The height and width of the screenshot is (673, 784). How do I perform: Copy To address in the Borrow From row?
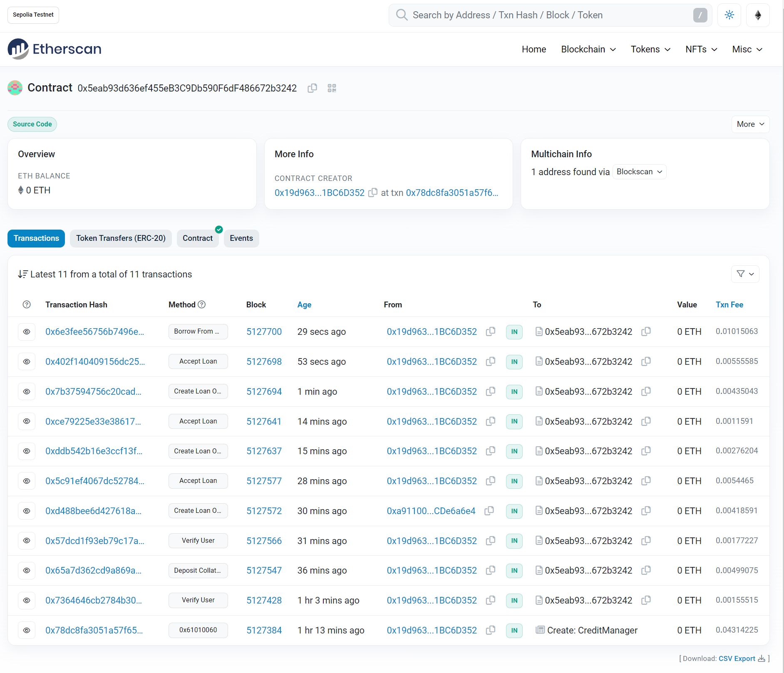coord(646,332)
